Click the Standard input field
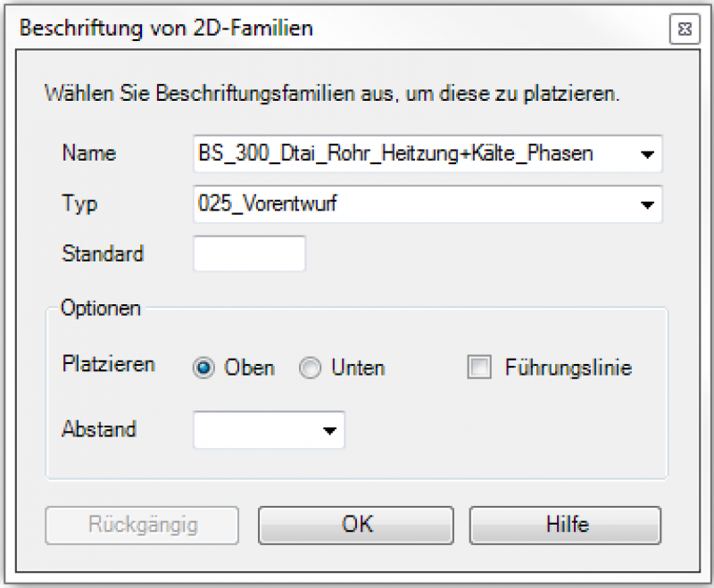 tap(249, 253)
